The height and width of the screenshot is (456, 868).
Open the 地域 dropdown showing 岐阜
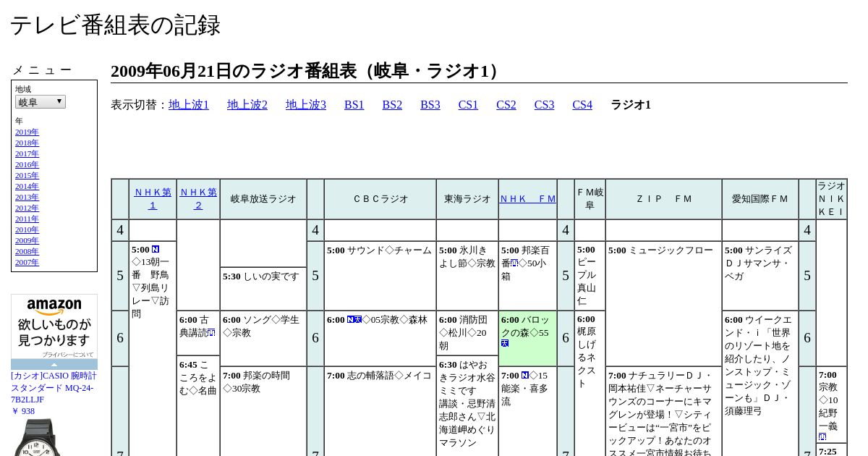coord(41,102)
